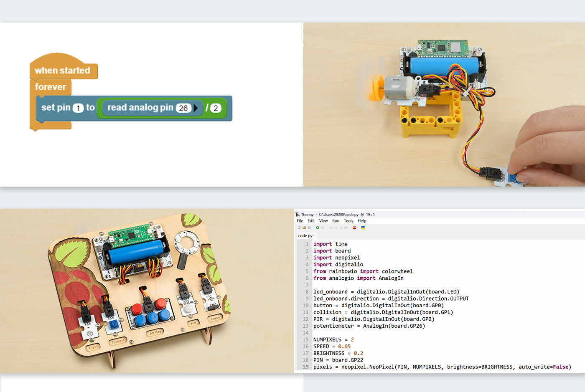The width and height of the screenshot is (585, 392).
Task: Click the Ukraine flag toolbar icon
Action: (x=363, y=228)
